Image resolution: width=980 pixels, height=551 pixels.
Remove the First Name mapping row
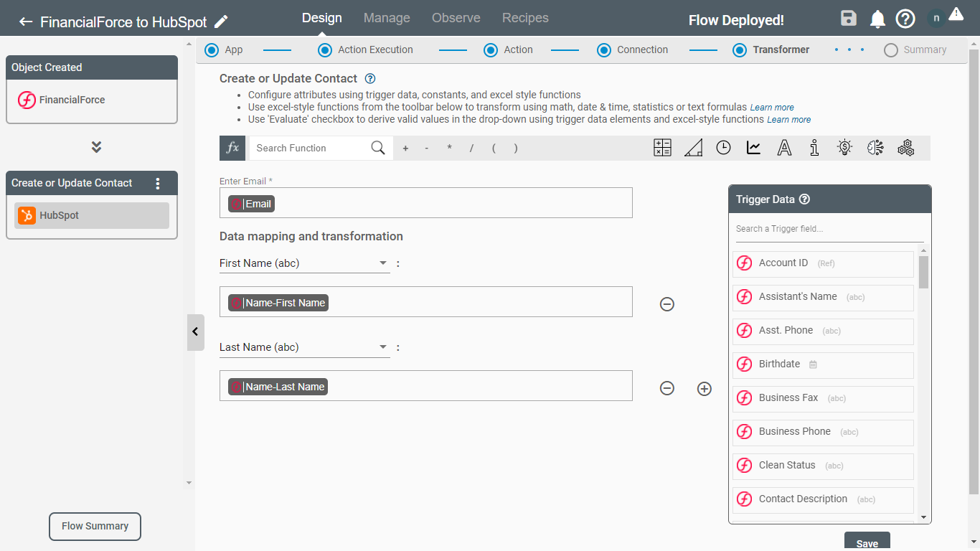(667, 304)
